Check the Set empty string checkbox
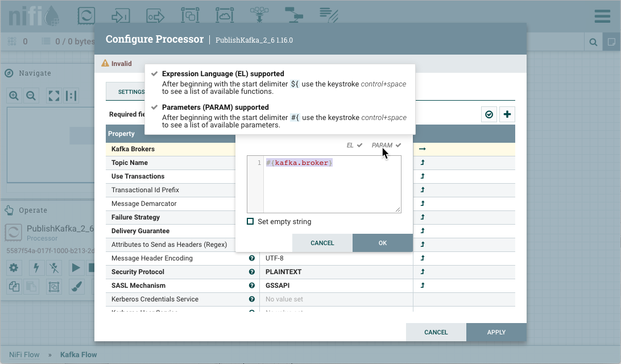Image resolution: width=621 pixels, height=364 pixels. pyautogui.click(x=250, y=222)
